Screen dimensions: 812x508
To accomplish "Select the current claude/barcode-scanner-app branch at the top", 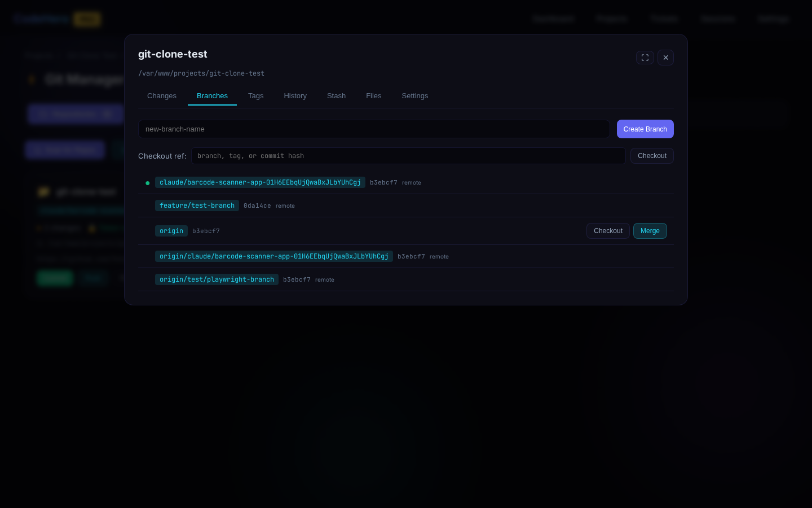I will coord(260,182).
